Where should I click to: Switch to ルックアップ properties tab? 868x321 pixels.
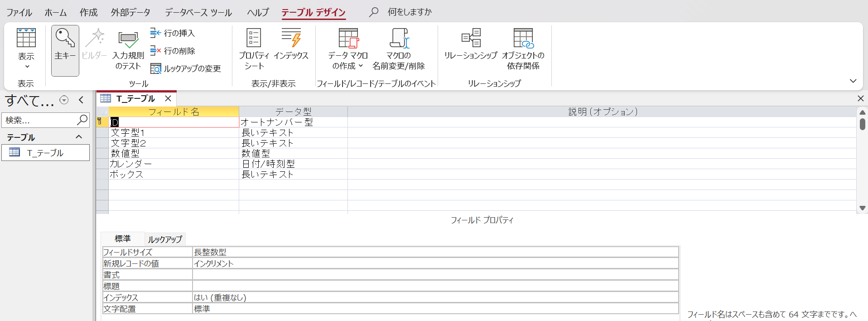tap(165, 239)
